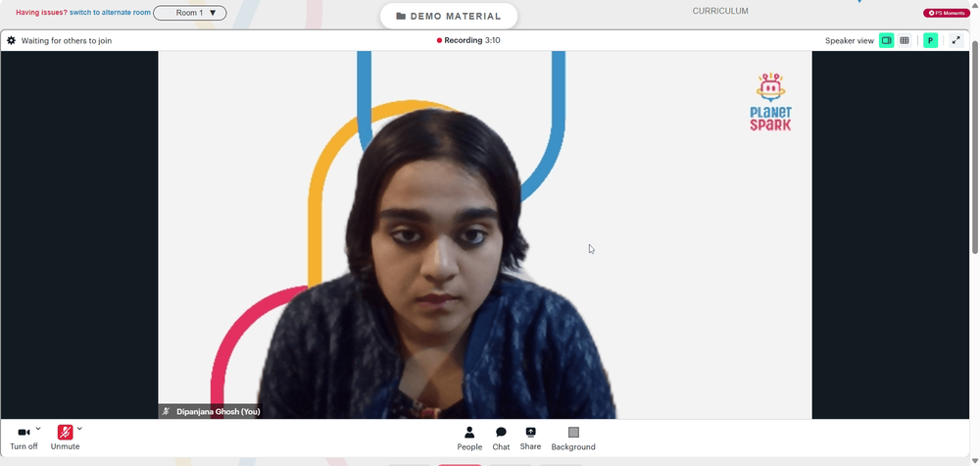Viewport: 980px width, 466px height.
Task: Click the muted mic icon on video tile
Action: (167, 412)
